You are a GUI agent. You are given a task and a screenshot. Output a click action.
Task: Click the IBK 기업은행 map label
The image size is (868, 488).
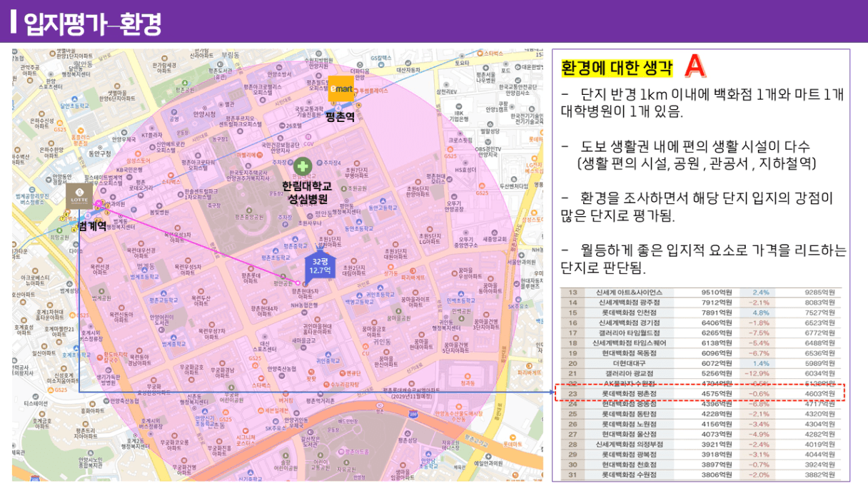[458, 116]
